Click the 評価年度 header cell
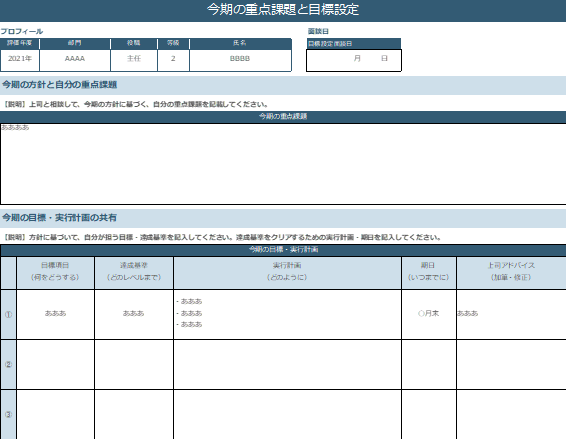The height and width of the screenshot is (440, 567). tap(20, 43)
